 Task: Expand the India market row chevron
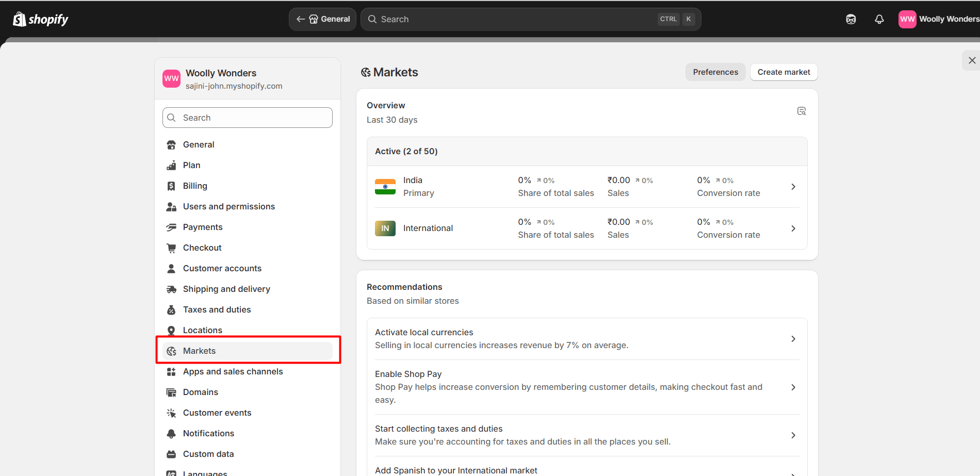click(793, 187)
